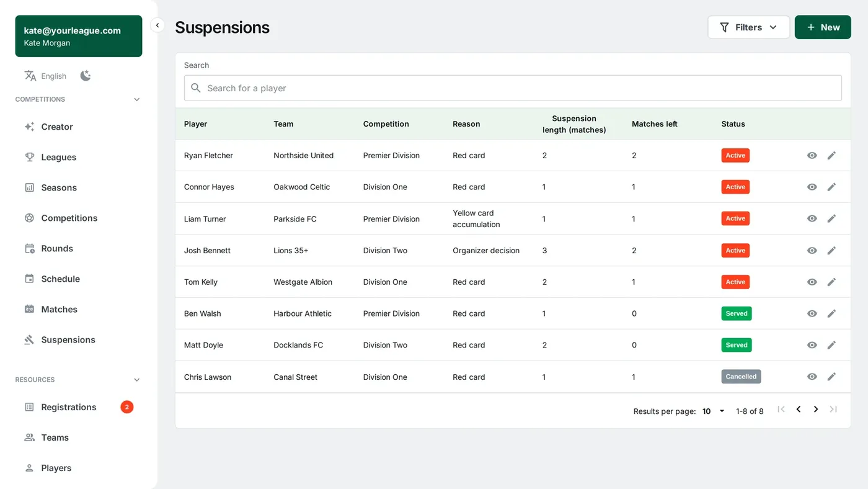
Task: Click the Lions 35+ team cell
Action: [291, 251]
